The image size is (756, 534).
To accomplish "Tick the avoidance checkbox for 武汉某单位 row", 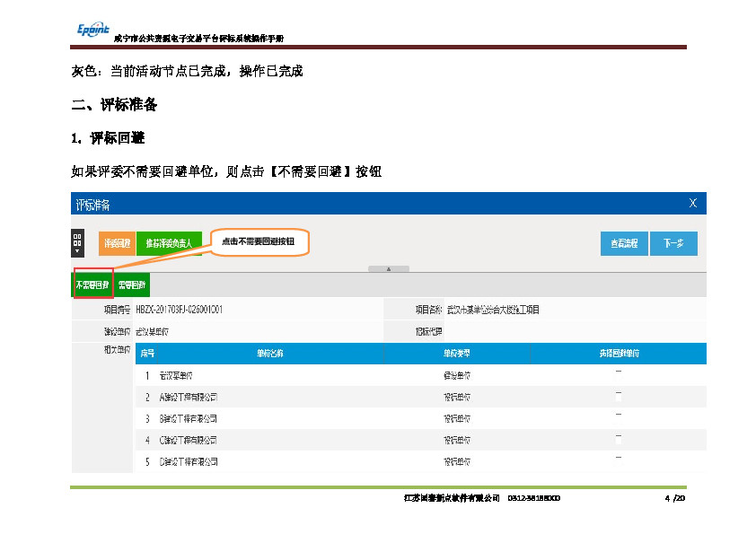I will [618, 374].
